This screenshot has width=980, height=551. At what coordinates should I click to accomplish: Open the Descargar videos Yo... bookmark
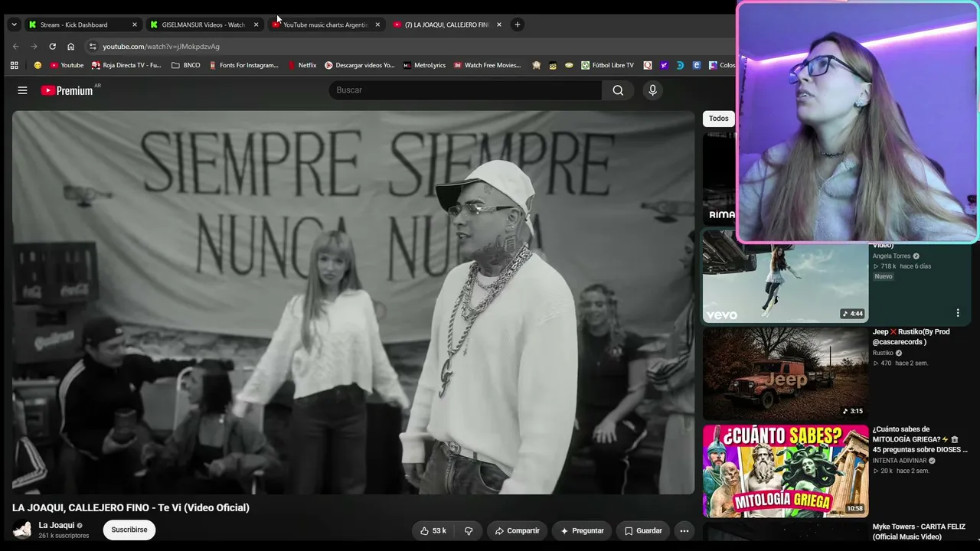(359, 65)
